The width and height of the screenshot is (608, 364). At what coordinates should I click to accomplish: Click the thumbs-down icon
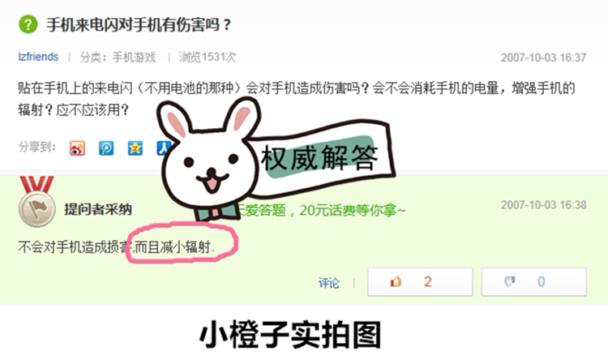pos(510,281)
